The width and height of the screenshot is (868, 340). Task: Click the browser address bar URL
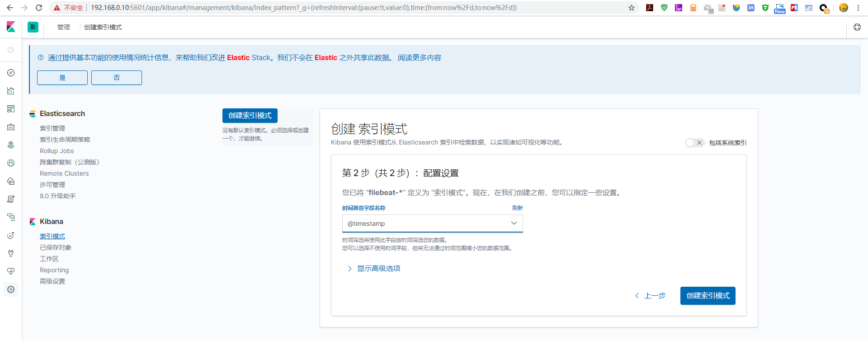[x=303, y=8]
